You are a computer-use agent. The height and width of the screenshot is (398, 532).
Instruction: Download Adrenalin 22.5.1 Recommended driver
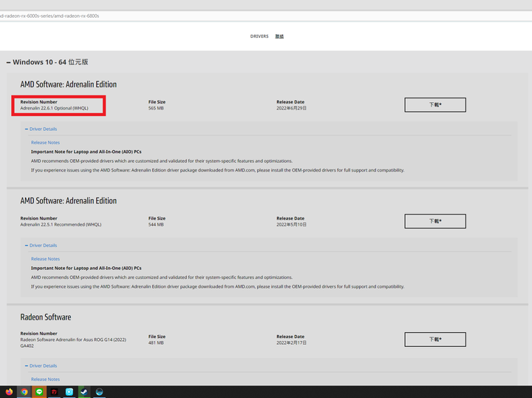(435, 221)
